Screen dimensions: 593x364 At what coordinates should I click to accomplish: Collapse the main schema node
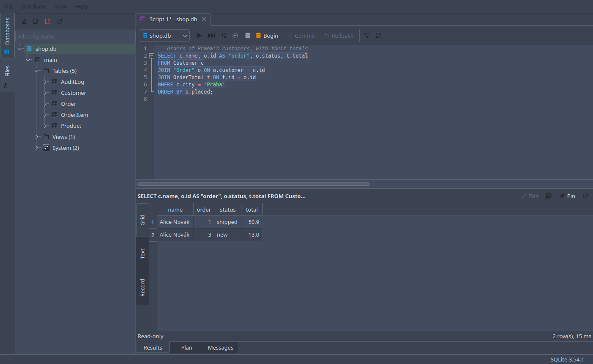pyautogui.click(x=28, y=60)
